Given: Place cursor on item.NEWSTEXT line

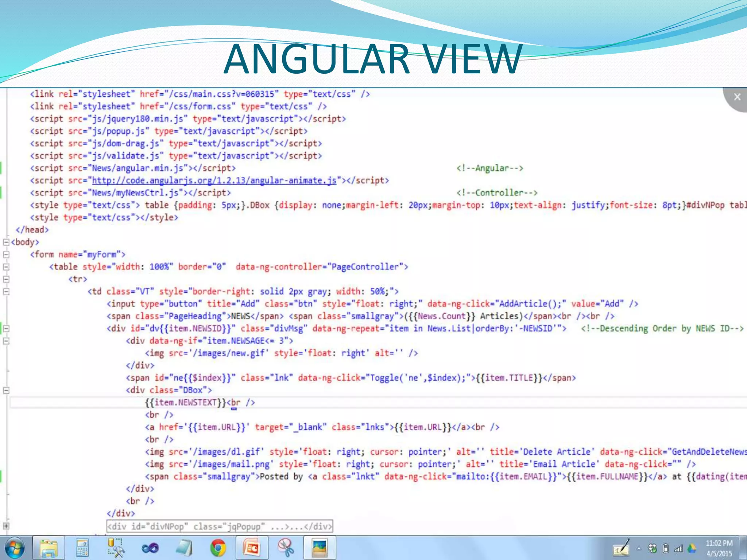Looking at the screenshot, I should 185,402.
